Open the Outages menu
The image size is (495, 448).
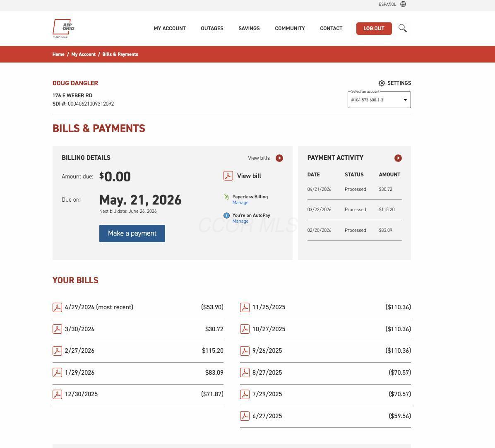[x=212, y=29]
